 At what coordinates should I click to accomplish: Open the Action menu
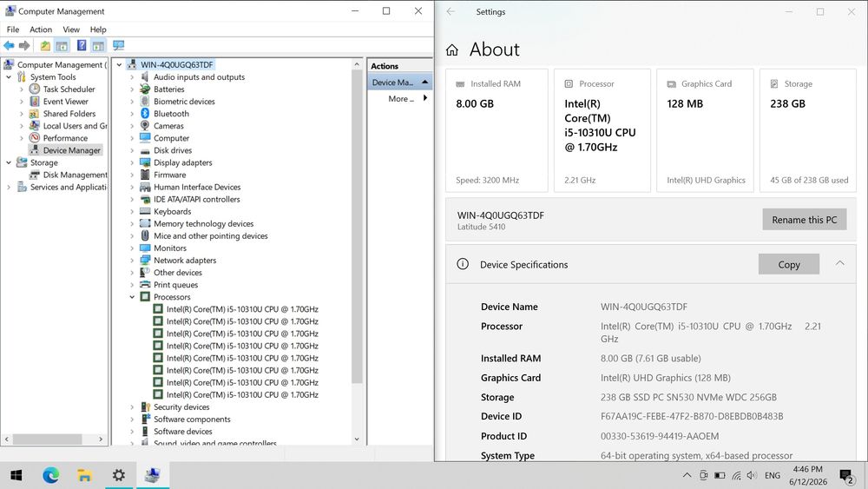(x=41, y=30)
